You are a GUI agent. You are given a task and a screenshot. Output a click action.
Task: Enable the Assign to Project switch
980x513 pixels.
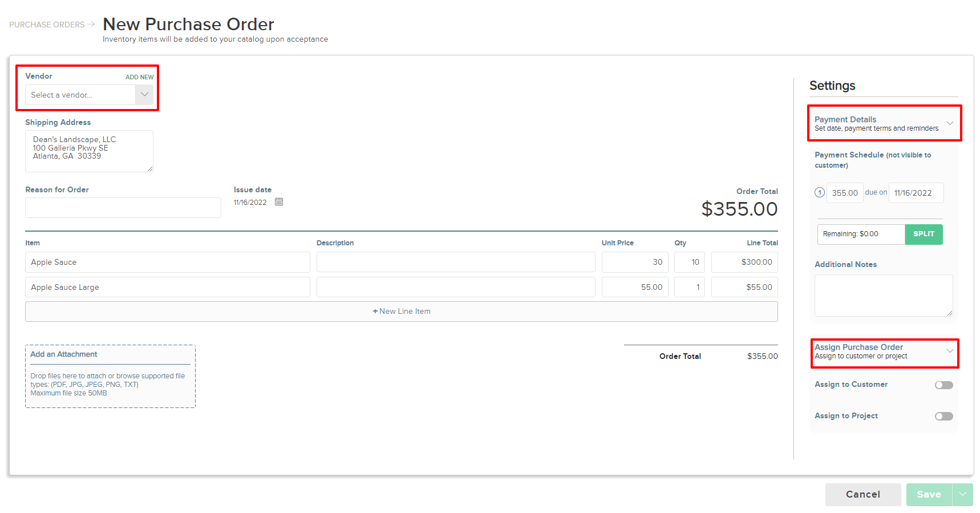click(943, 417)
